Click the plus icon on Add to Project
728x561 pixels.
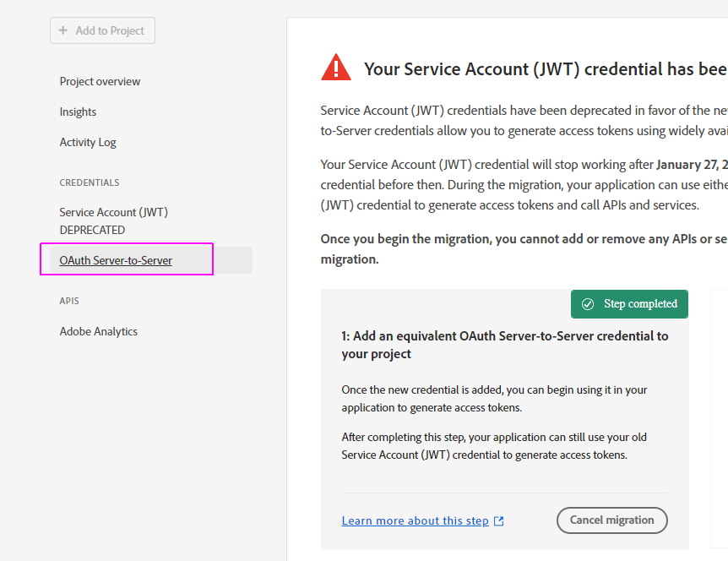point(63,30)
